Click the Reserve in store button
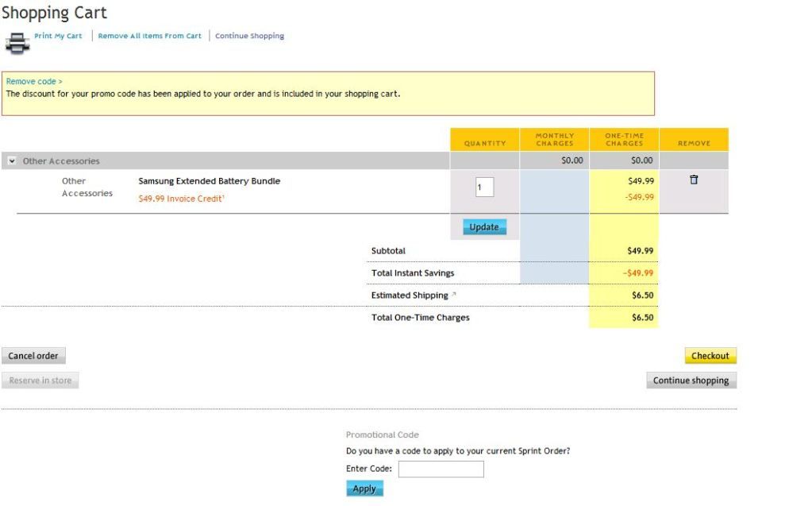Viewport: 812px width, 506px height. (x=40, y=380)
